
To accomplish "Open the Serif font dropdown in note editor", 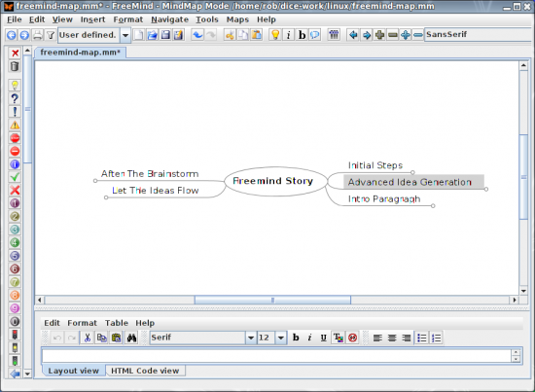I will 251,338.
